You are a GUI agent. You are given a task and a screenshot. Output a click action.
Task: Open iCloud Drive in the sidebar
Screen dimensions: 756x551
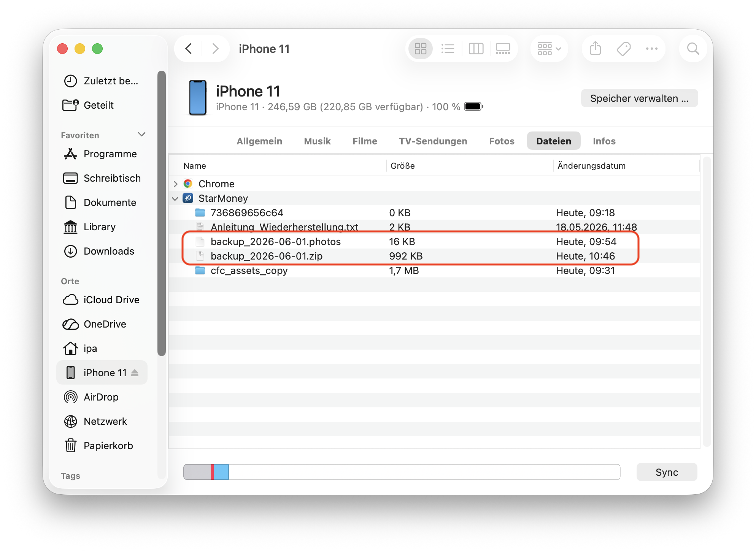pos(102,300)
